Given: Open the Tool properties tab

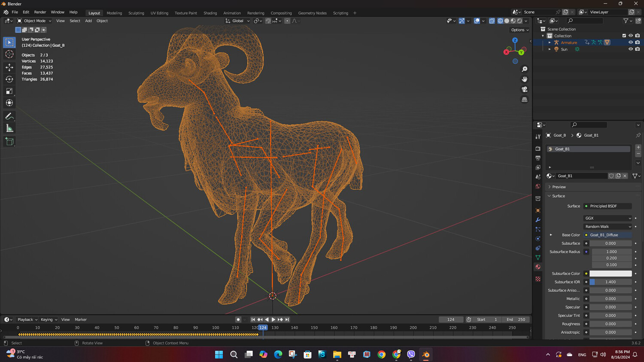Looking at the screenshot, I should click(538, 136).
